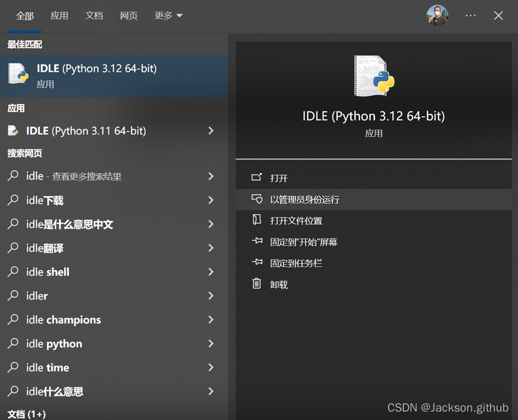518x420 pixels.
Task: Switch to the 文档 tab
Action: (x=94, y=16)
